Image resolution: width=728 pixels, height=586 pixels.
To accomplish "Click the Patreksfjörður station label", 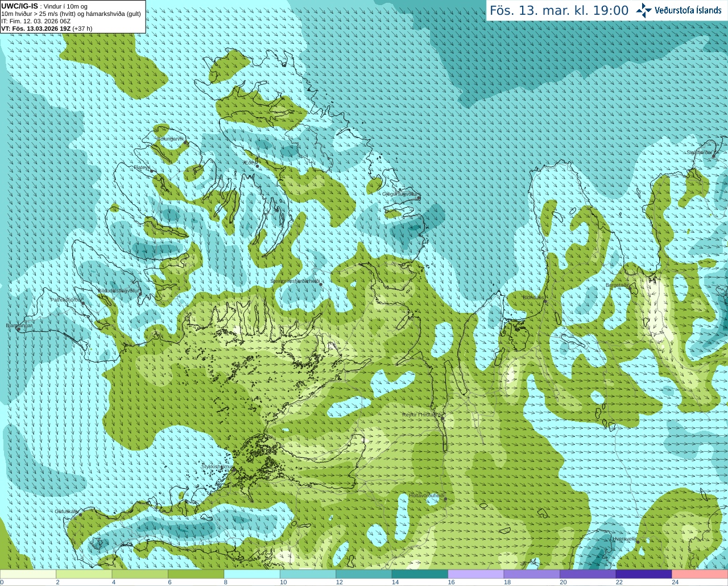I will click(x=67, y=299).
